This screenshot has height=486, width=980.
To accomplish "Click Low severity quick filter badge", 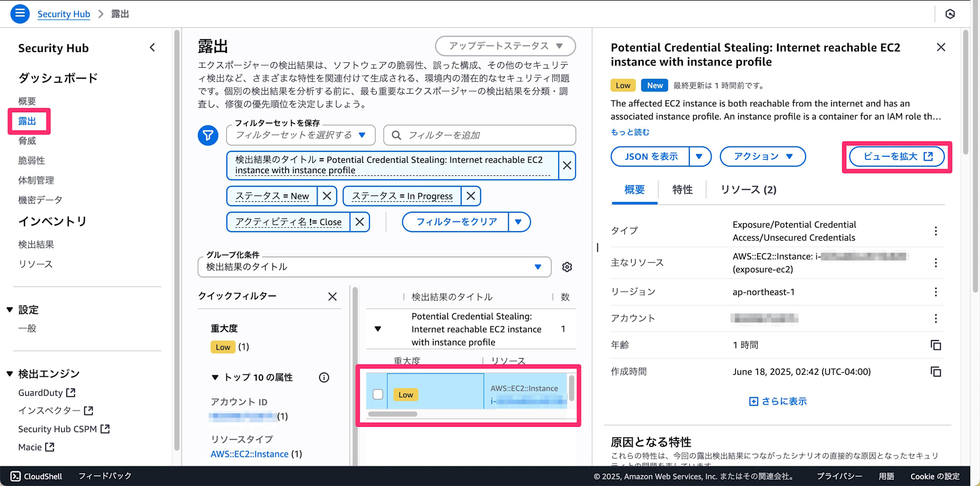I will (223, 347).
